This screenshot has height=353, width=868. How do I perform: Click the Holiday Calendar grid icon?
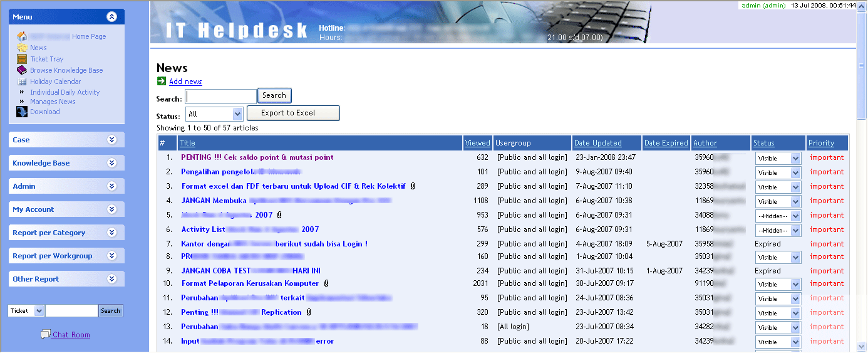(22, 82)
